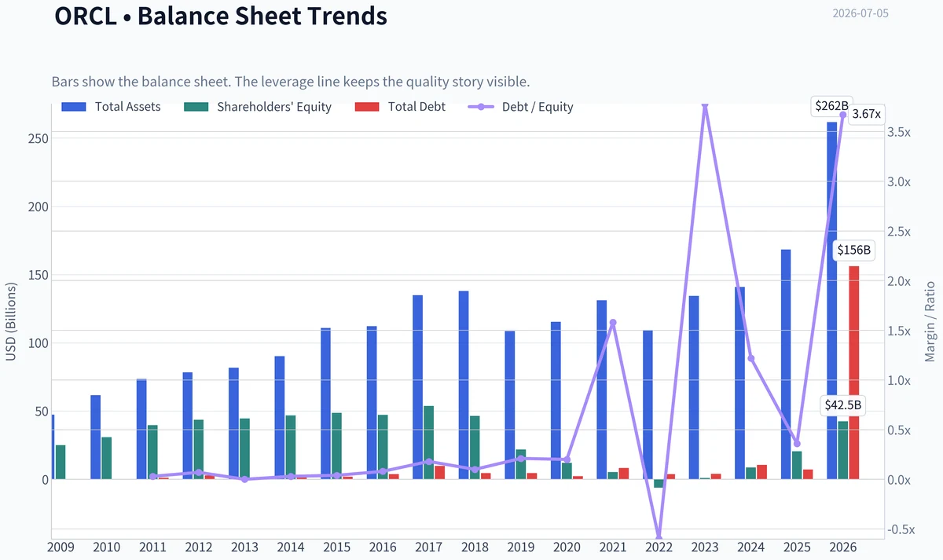
Task: Select the 2019 Debt / Equity line point
Action: 521,459
